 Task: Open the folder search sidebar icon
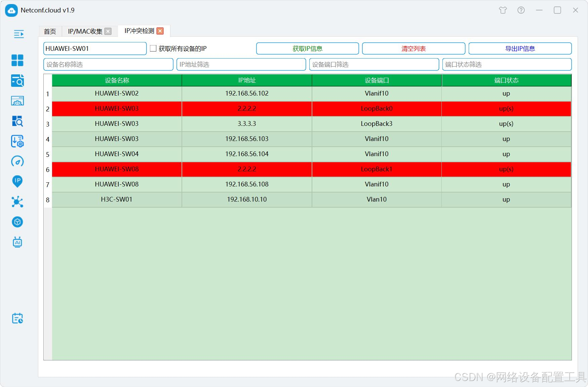(17, 81)
